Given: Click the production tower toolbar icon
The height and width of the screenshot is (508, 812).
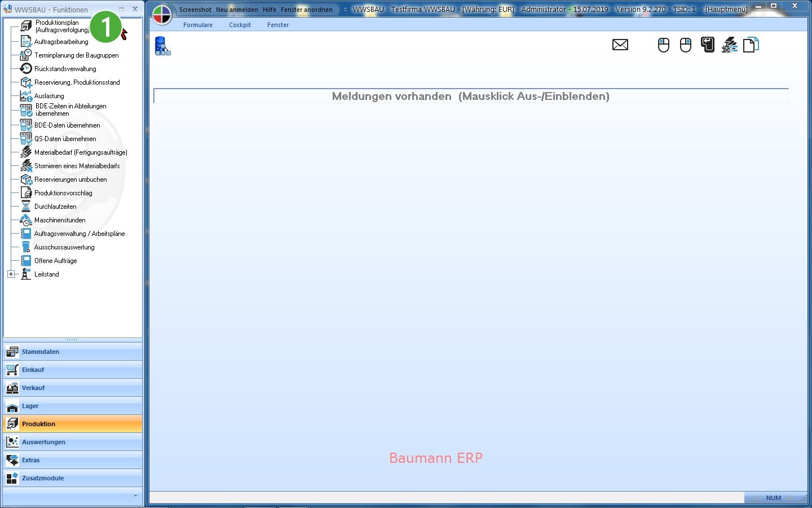Looking at the screenshot, I should (730, 45).
